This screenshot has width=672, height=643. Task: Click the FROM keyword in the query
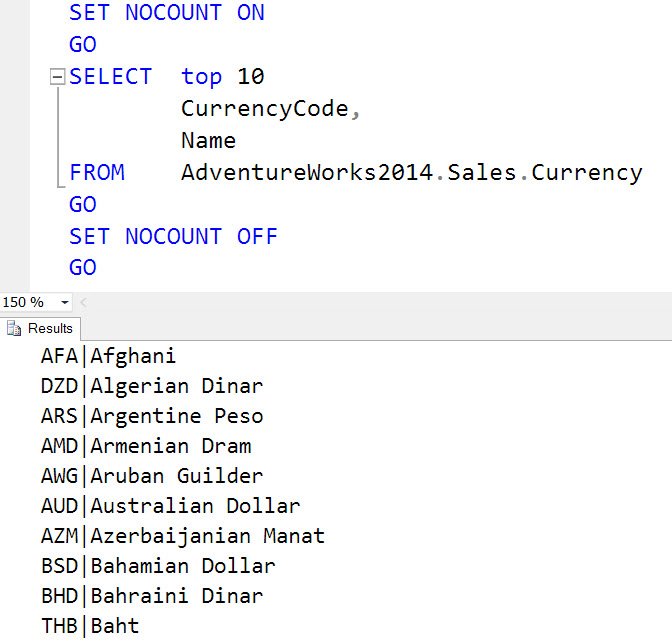coord(97,173)
